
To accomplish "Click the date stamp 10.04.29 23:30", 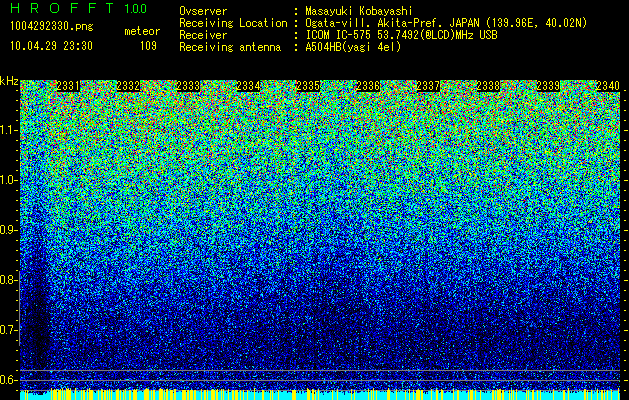I will click(x=51, y=46).
